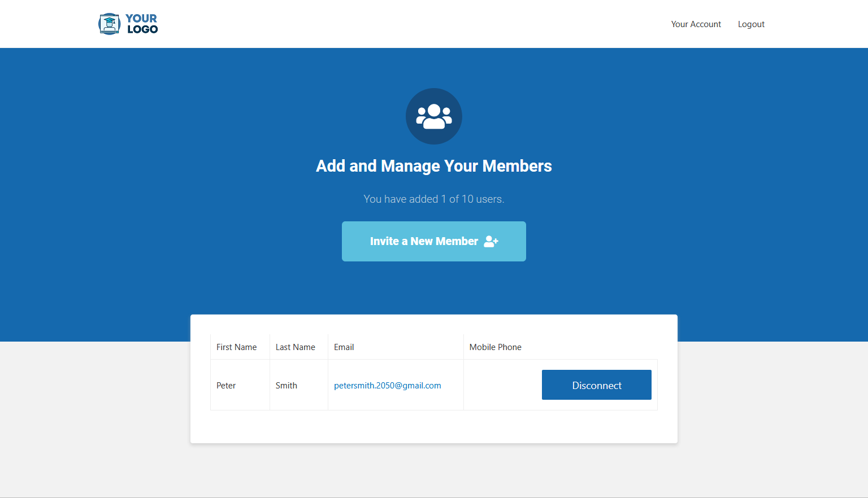Open the Your Account page

click(x=696, y=24)
